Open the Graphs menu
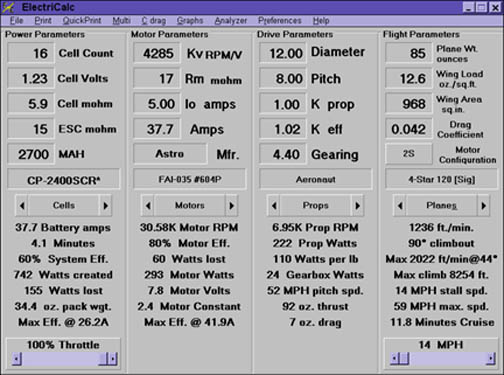Image resolution: width=504 pixels, height=375 pixels. click(x=190, y=21)
